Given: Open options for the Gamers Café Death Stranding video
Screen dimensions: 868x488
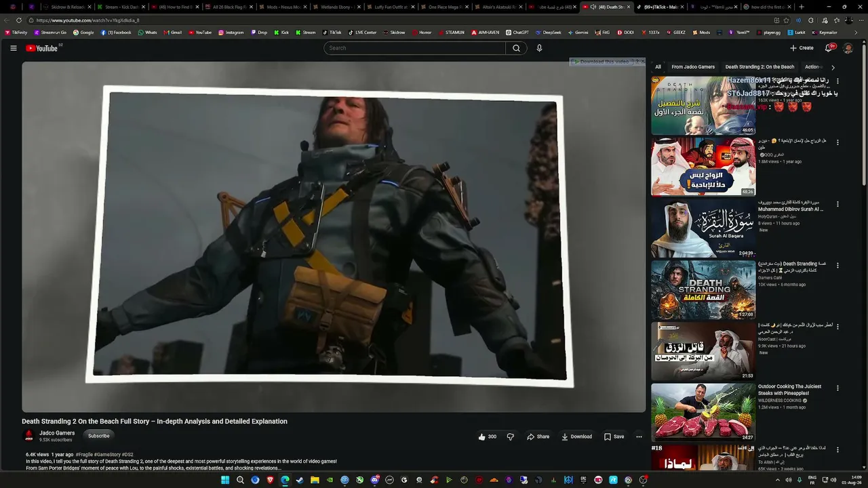Looking at the screenshot, I should pos(837,265).
